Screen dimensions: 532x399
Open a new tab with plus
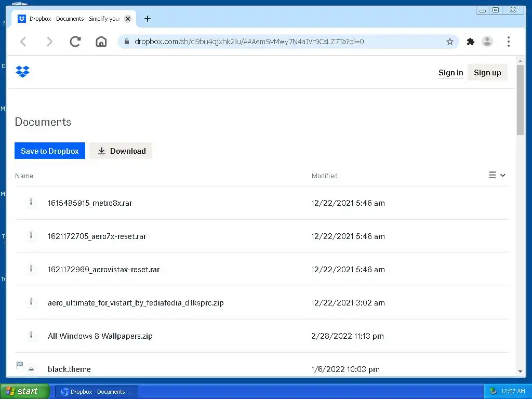coord(147,19)
